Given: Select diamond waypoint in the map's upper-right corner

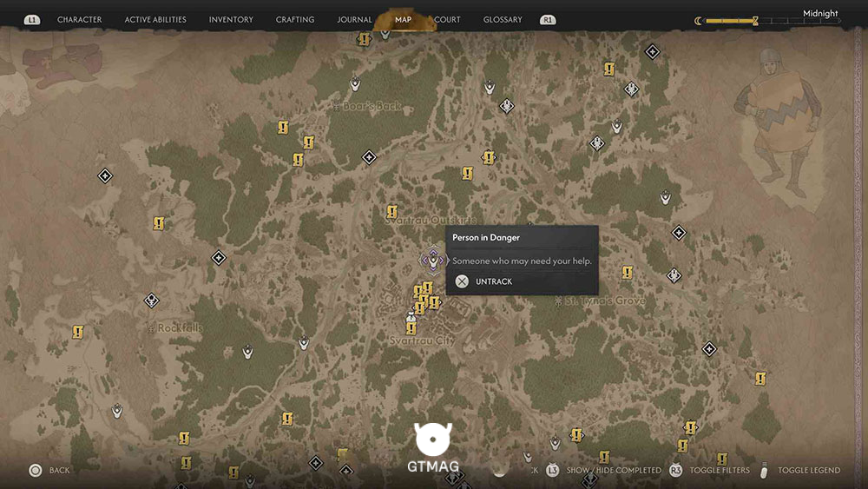Looking at the screenshot, I should (652, 52).
